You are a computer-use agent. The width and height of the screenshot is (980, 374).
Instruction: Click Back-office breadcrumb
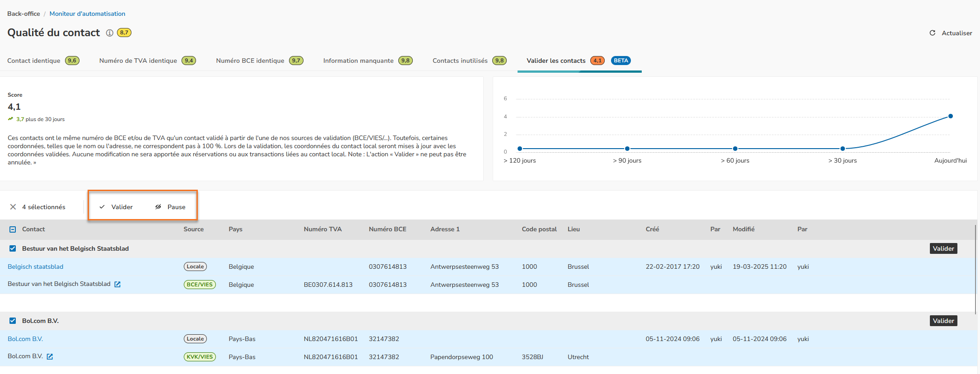pos(23,14)
